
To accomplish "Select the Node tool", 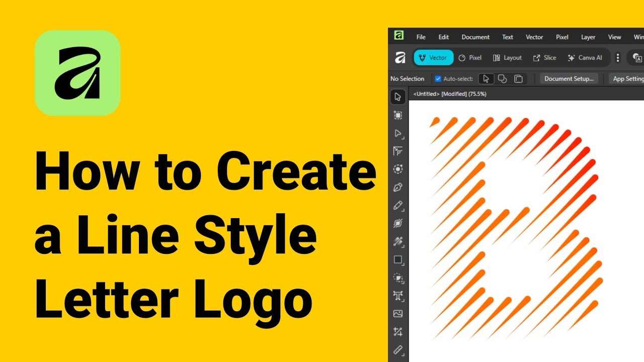I will coord(398,133).
